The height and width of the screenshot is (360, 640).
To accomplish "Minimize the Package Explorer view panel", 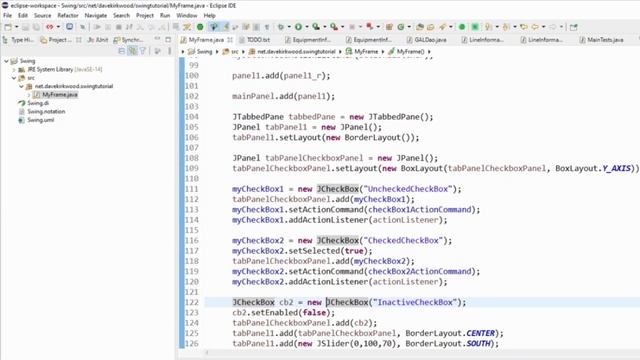I will pos(157,39).
